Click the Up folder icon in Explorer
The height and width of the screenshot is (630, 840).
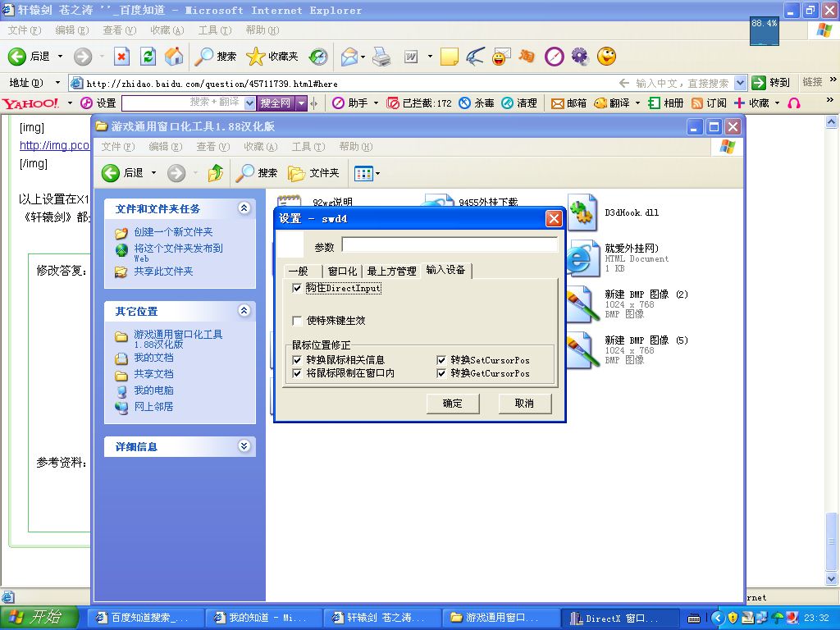click(216, 173)
